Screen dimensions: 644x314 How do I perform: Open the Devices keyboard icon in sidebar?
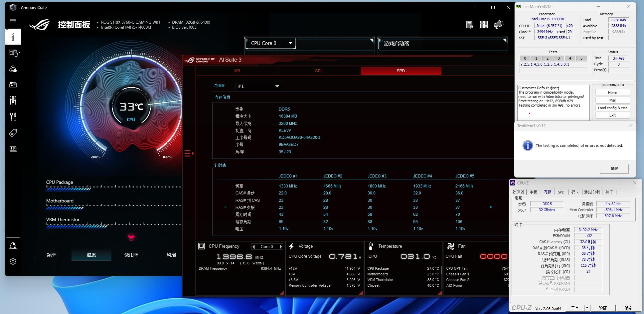14,53
